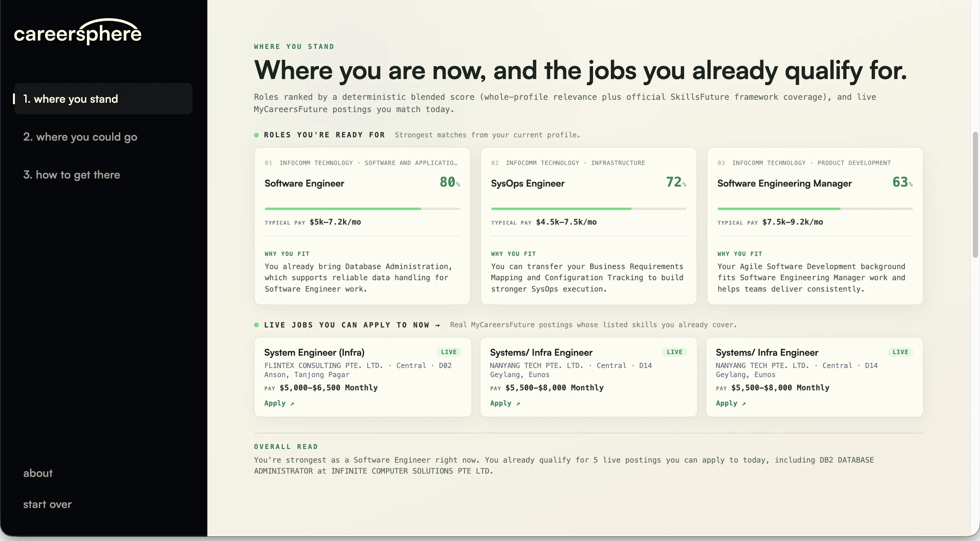Click the Overall Read heading
The height and width of the screenshot is (541, 980).
tap(286, 447)
